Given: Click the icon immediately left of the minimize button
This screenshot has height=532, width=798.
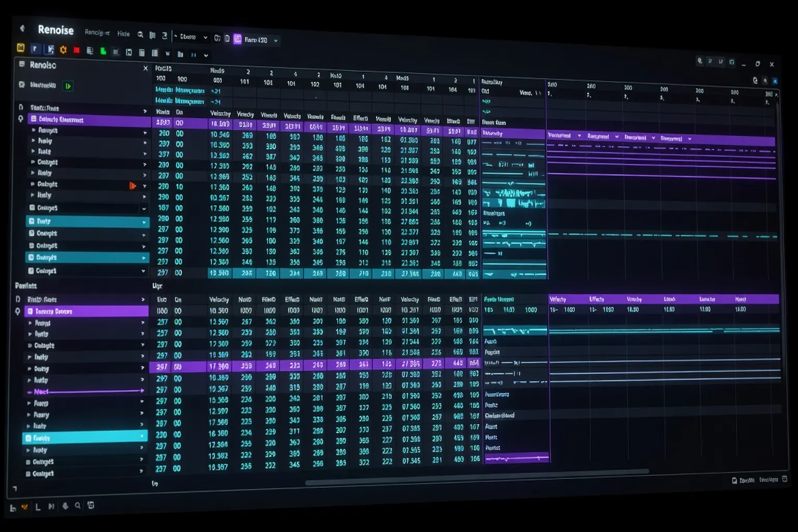Looking at the screenshot, I should pos(731,62).
